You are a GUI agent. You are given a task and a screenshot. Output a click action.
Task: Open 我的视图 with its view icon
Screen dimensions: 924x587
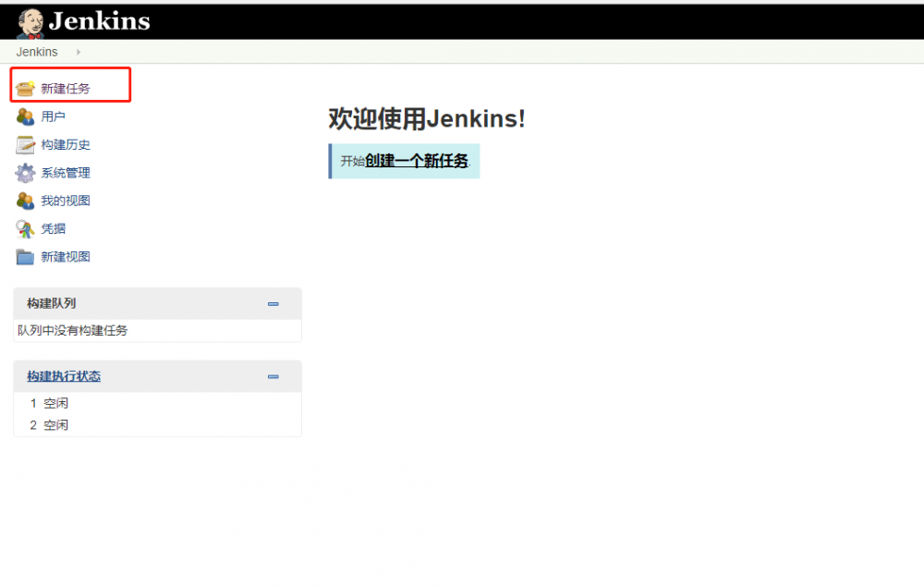point(24,201)
